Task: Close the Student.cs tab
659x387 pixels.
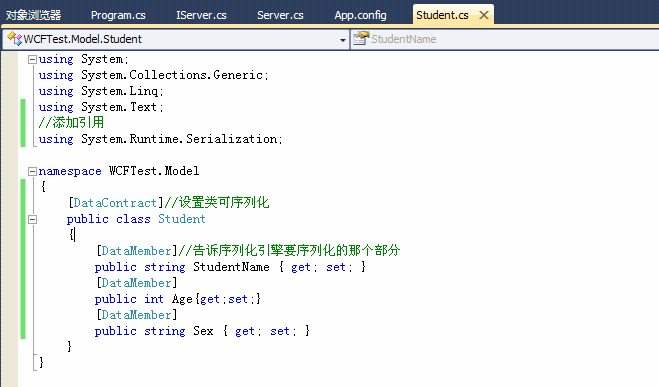Action: pos(484,15)
